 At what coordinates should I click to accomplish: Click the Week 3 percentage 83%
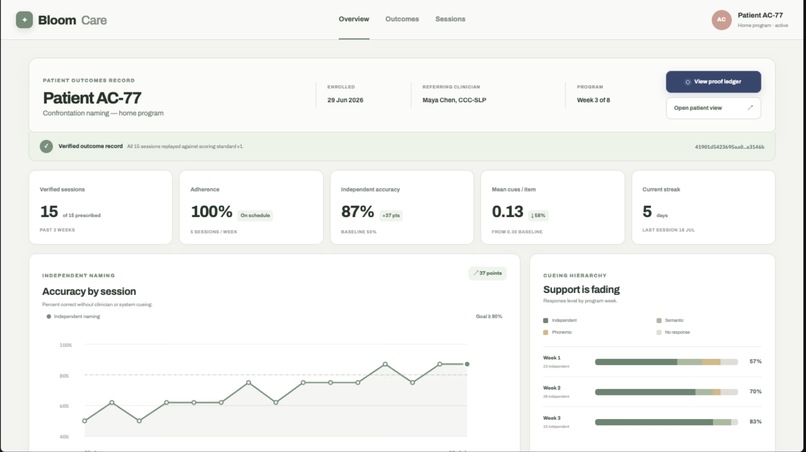[x=755, y=422]
